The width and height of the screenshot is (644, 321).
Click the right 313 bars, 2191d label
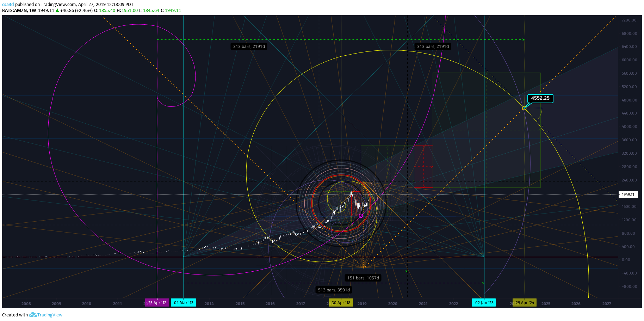(x=433, y=47)
